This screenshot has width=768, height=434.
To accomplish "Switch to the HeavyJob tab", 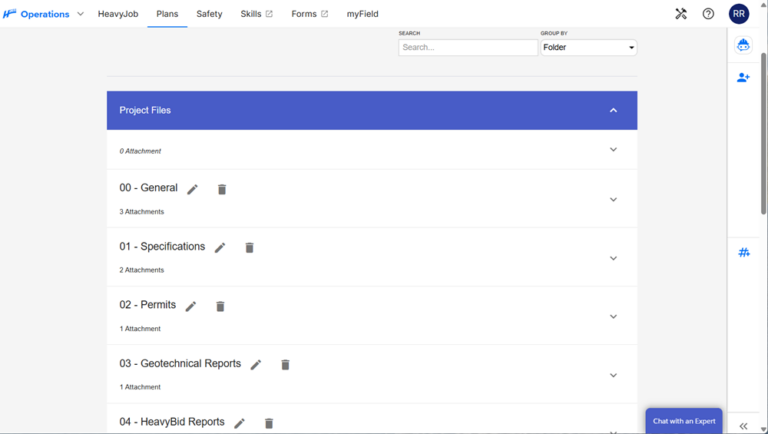I will coord(119,14).
